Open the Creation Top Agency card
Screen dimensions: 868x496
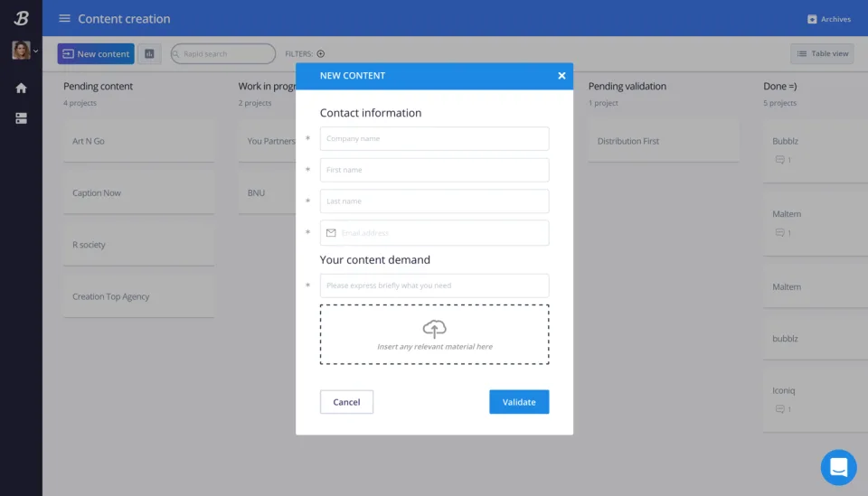pyautogui.click(x=139, y=297)
